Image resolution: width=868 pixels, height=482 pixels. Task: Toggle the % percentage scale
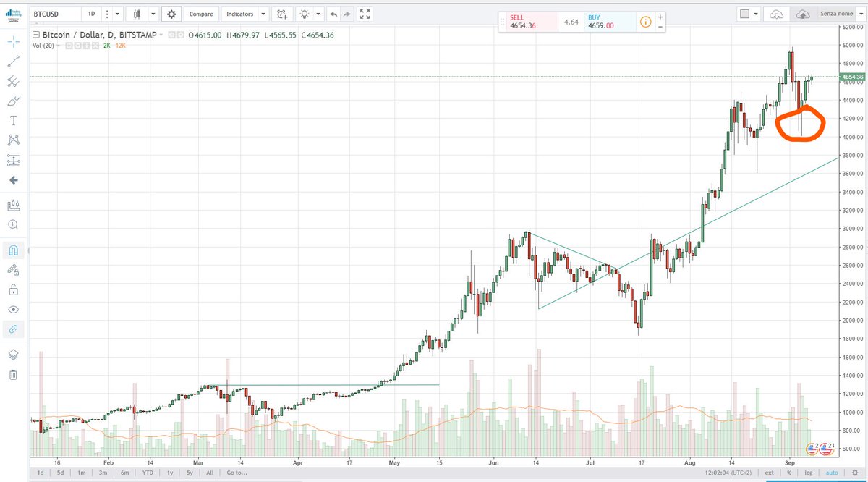click(788, 473)
